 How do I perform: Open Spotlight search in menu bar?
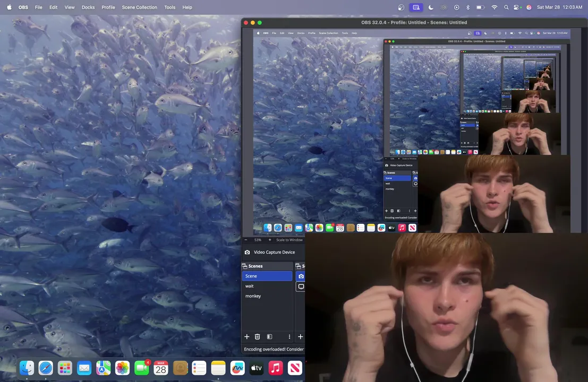(506, 7)
